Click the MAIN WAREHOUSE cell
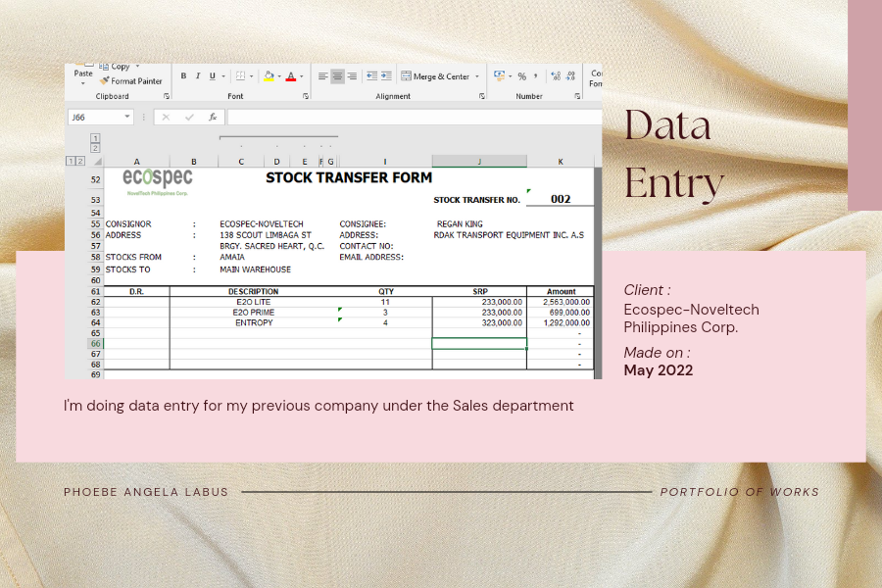This screenshot has height=588, width=882. [256, 269]
